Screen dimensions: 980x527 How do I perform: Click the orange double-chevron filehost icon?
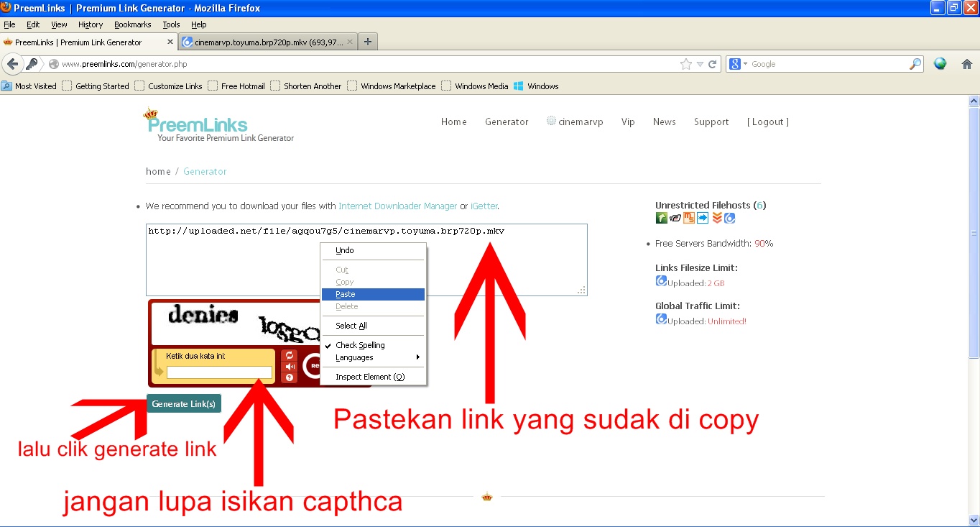[716, 218]
